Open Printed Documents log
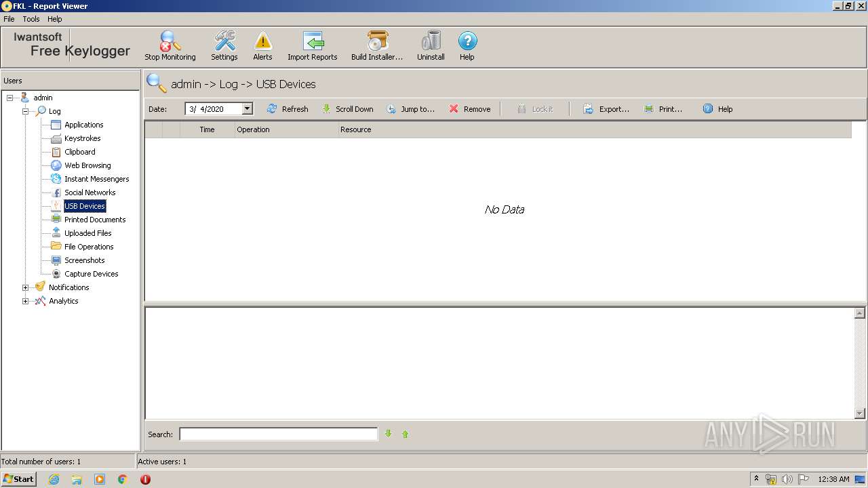This screenshot has height=488, width=868. pos(95,220)
